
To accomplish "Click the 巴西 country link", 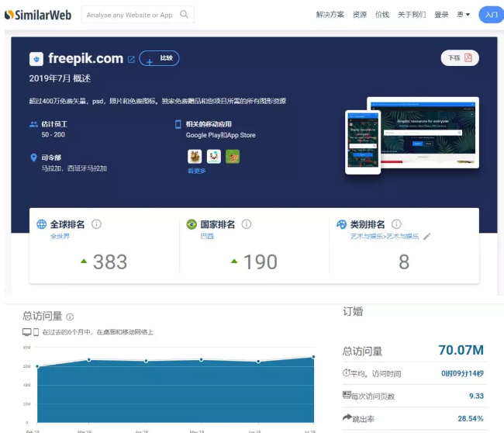I will coord(207,236).
